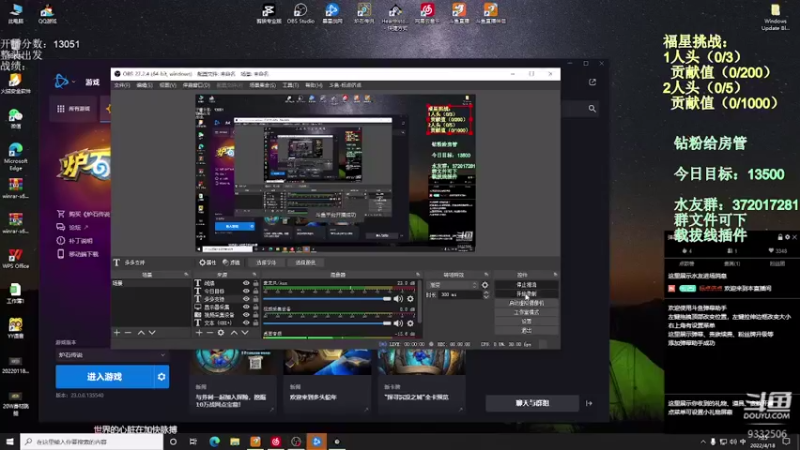Collapse chat panel arrow beside 聊天与群组
The image size is (800, 450).
(x=589, y=403)
